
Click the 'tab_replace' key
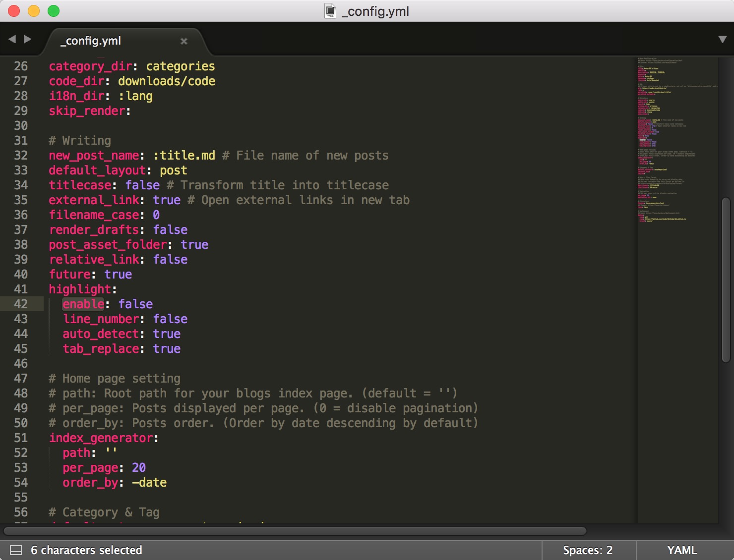click(101, 348)
